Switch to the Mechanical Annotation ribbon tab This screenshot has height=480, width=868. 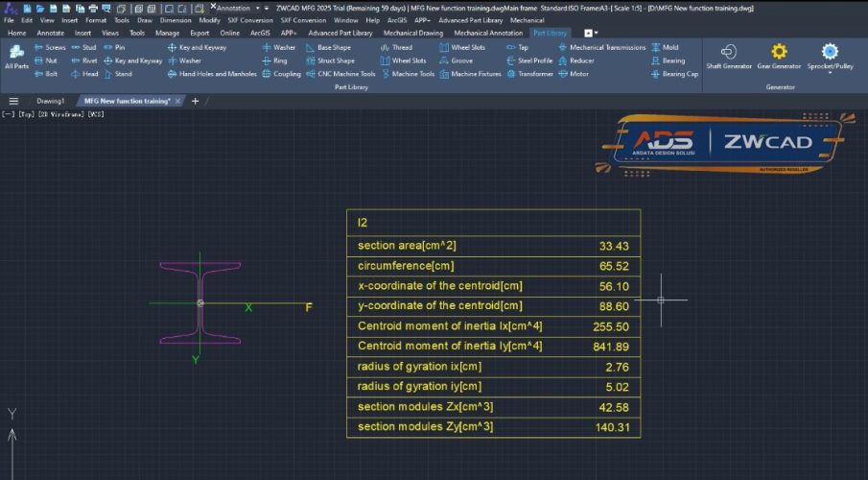[x=488, y=33]
